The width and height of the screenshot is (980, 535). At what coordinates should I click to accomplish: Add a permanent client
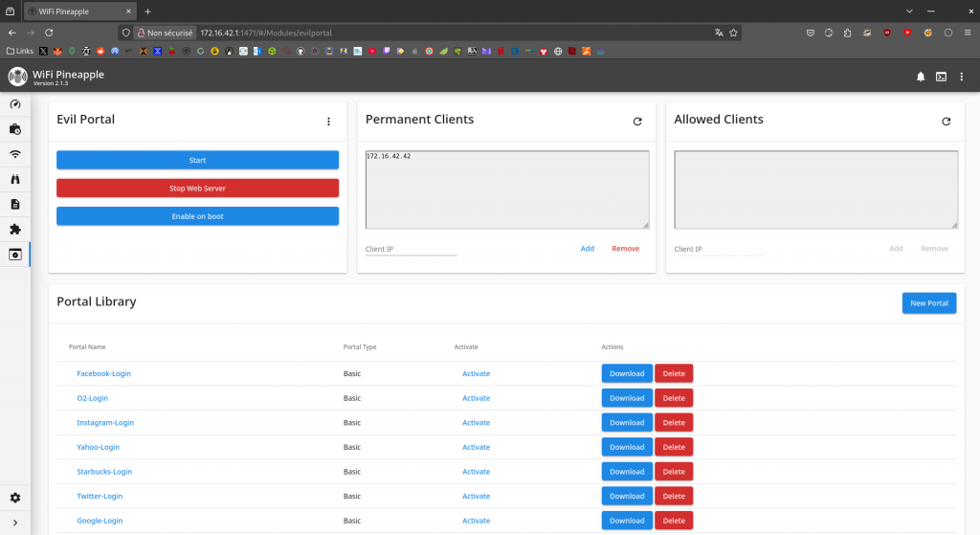point(588,249)
